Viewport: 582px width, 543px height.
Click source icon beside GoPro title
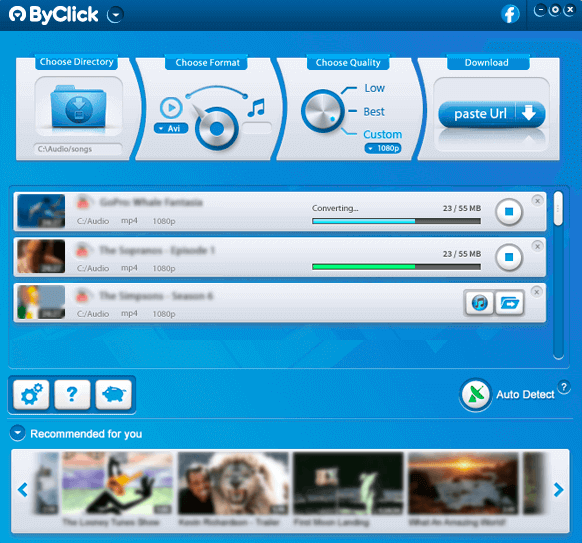[x=83, y=202]
